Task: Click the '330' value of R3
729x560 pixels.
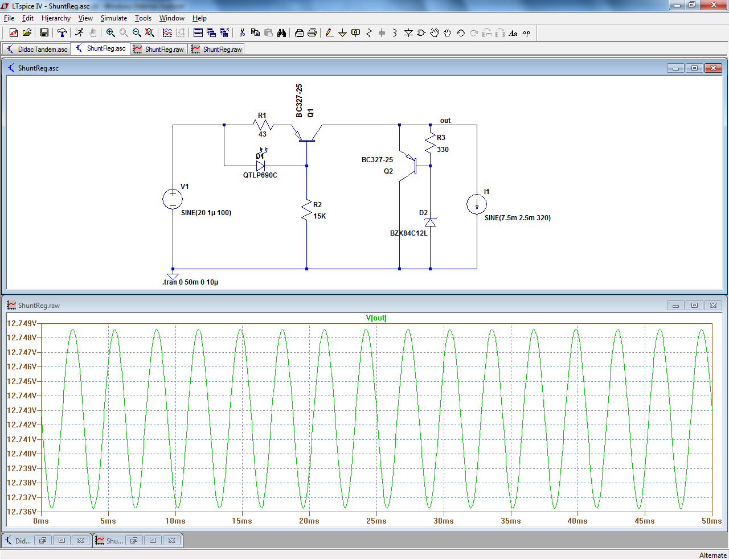Action: [443, 150]
